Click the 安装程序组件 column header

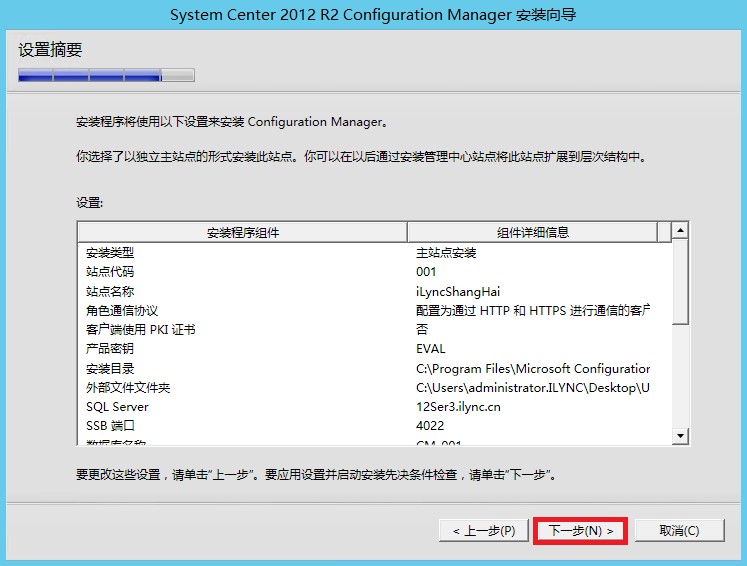click(x=242, y=232)
